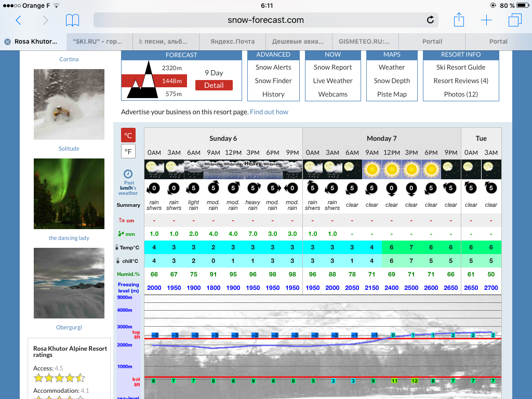Open Photos (12) link

pyautogui.click(x=461, y=95)
